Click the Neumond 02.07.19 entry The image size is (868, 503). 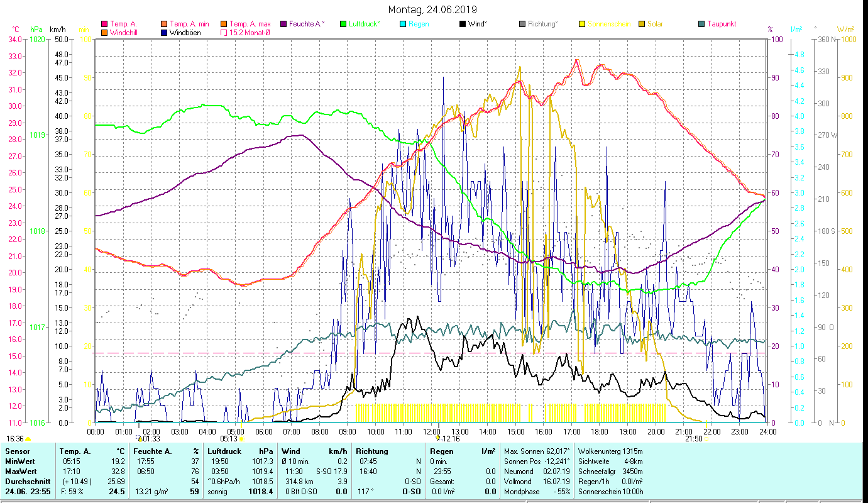[537, 471]
